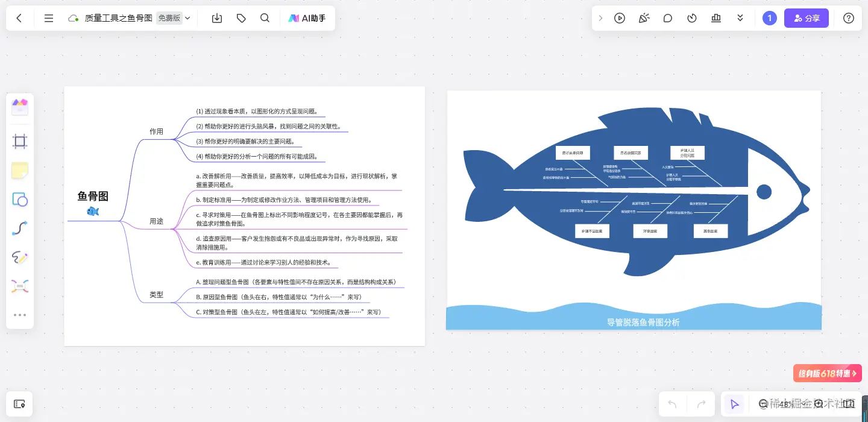The image size is (868, 422).
Task: Open the voting bar chart icon
Action: 716,18
